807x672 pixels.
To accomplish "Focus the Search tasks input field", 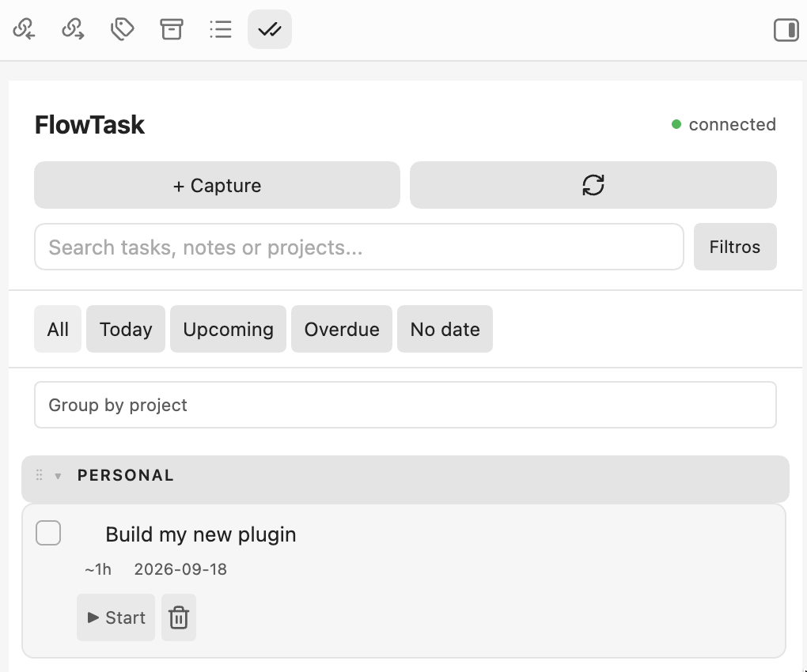I will [358, 247].
